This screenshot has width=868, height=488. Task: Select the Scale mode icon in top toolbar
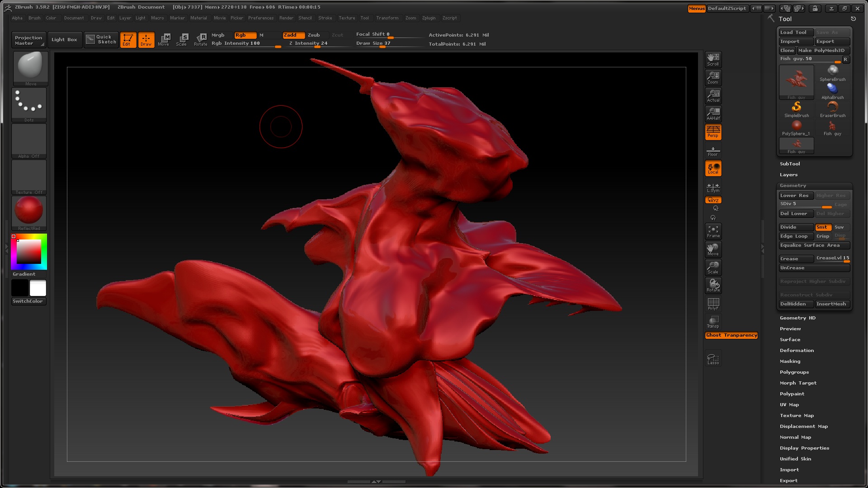tap(182, 39)
